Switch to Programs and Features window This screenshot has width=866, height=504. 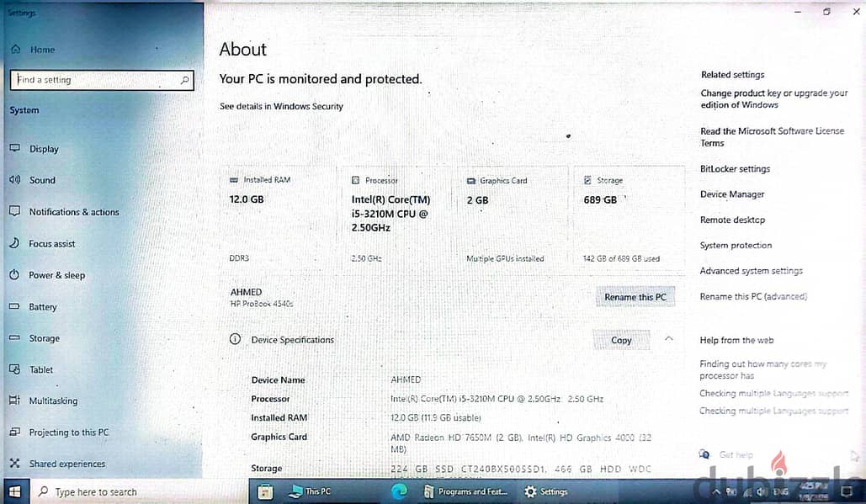tap(465, 491)
